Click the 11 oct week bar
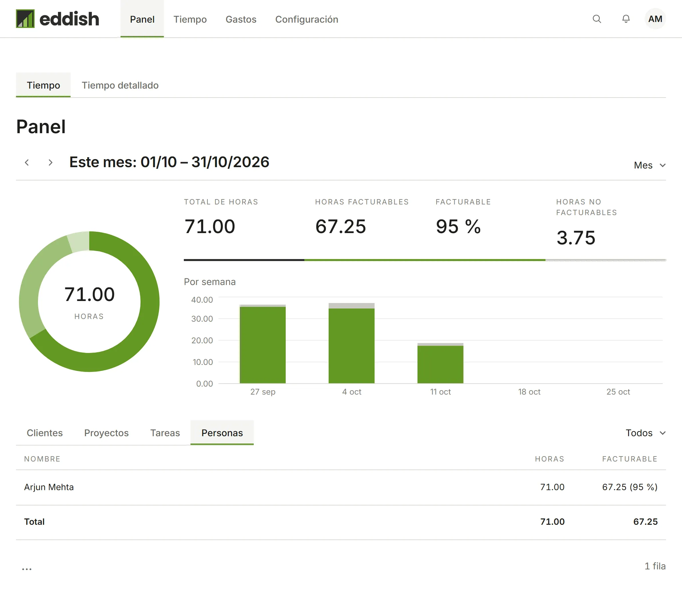The image size is (682, 616). coord(441,363)
